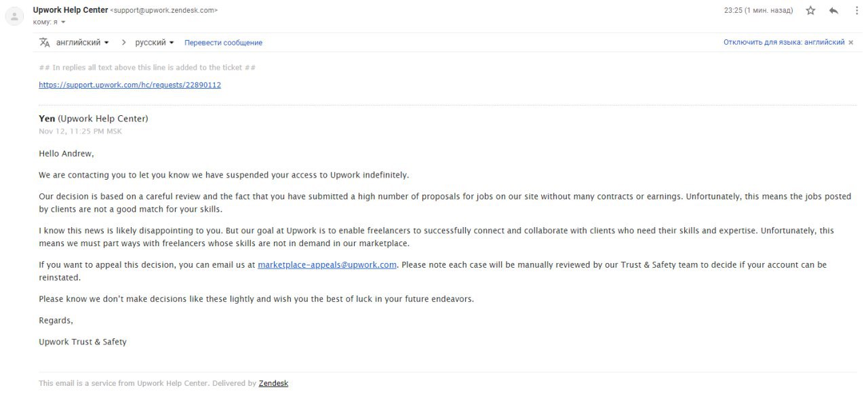This screenshot has height=398, width=868.
Task: Click the sender name "Upwork Help Center"
Action: point(71,10)
